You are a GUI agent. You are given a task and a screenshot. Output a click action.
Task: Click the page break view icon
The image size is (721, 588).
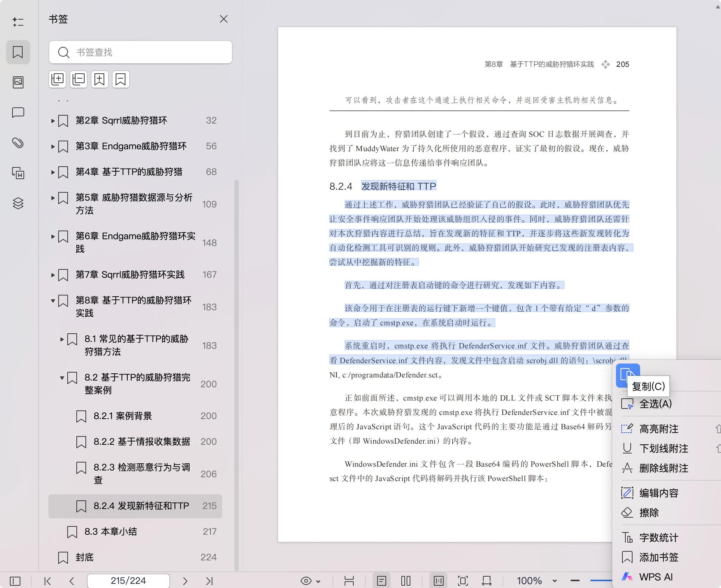349,581
